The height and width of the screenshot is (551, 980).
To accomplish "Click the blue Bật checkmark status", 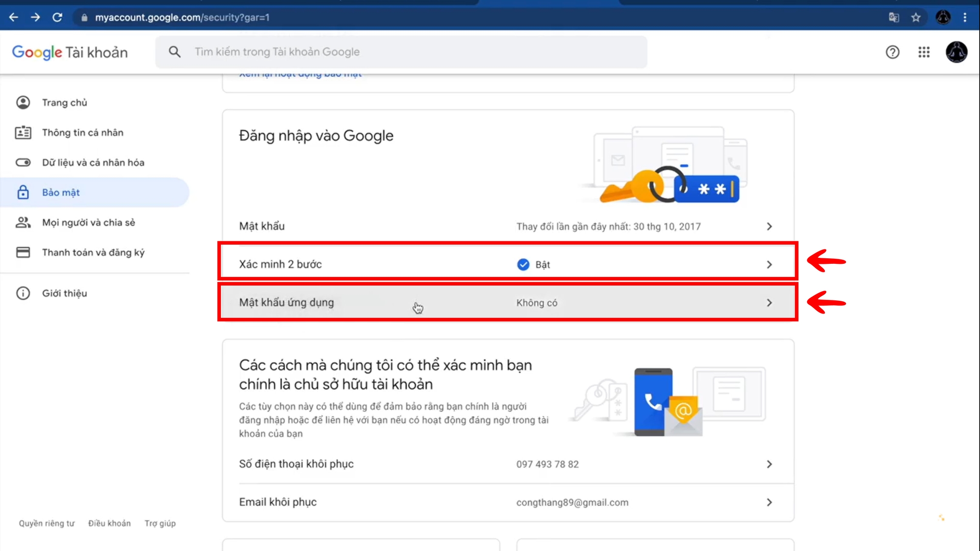I will pos(523,264).
